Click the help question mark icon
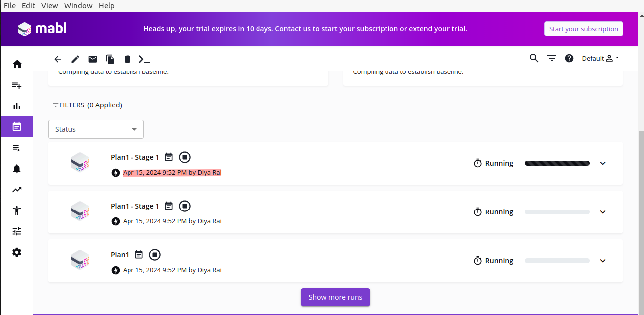Viewport: 644px width, 315px height. 569,58
